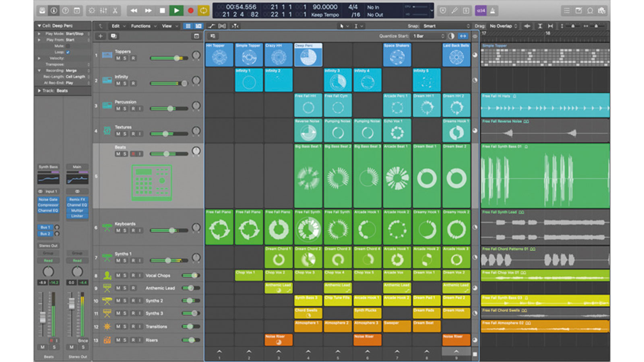This screenshot has width=644, height=362.
Task: Click the Forward transport button
Action: coord(148,11)
